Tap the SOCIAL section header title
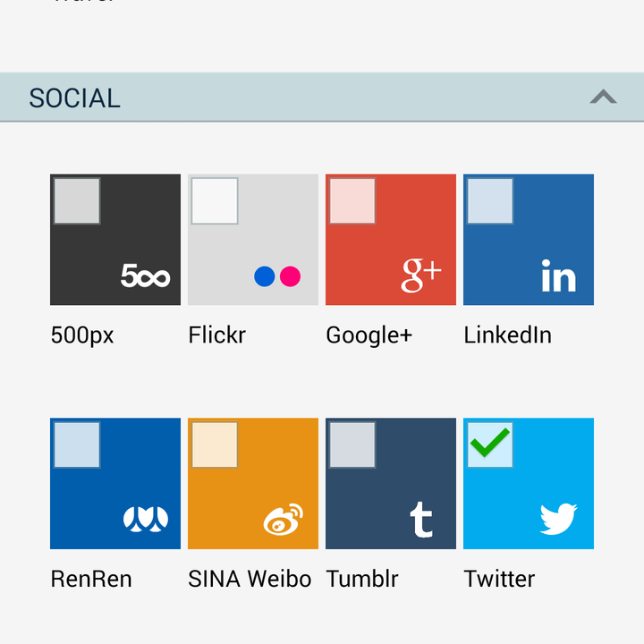The width and height of the screenshot is (644, 644). pyautogui.click(x=74, y=98)
